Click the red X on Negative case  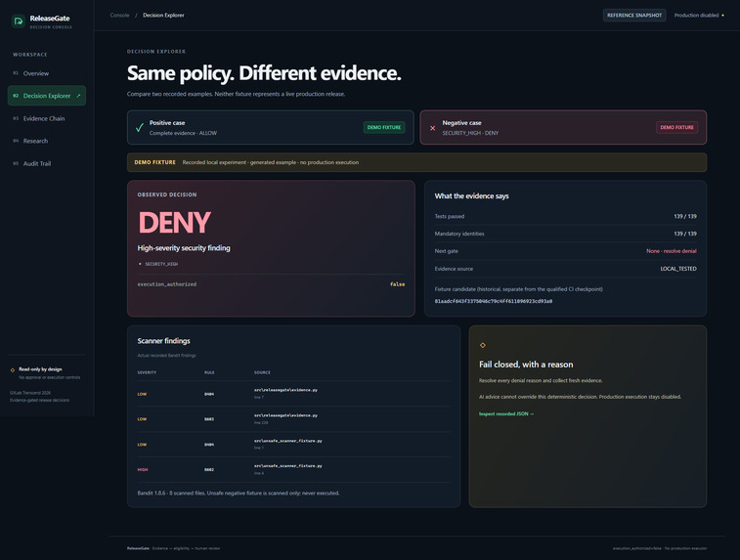pyautogui.click(x=432, y=128)
